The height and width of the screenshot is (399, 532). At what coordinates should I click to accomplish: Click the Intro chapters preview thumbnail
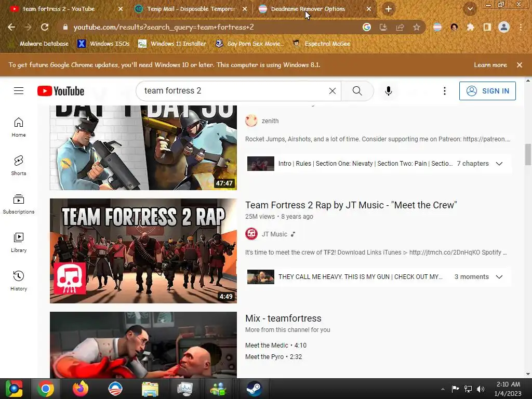coord(261,164)
